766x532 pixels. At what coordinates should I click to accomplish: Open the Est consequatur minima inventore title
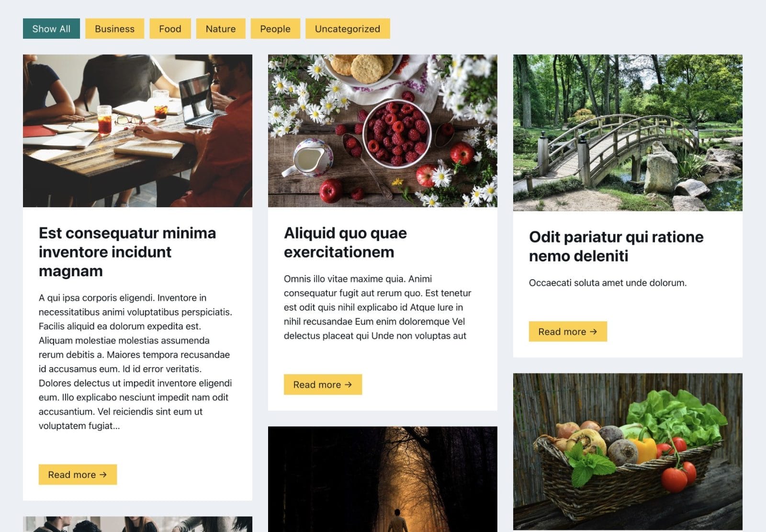click(127, 252)
